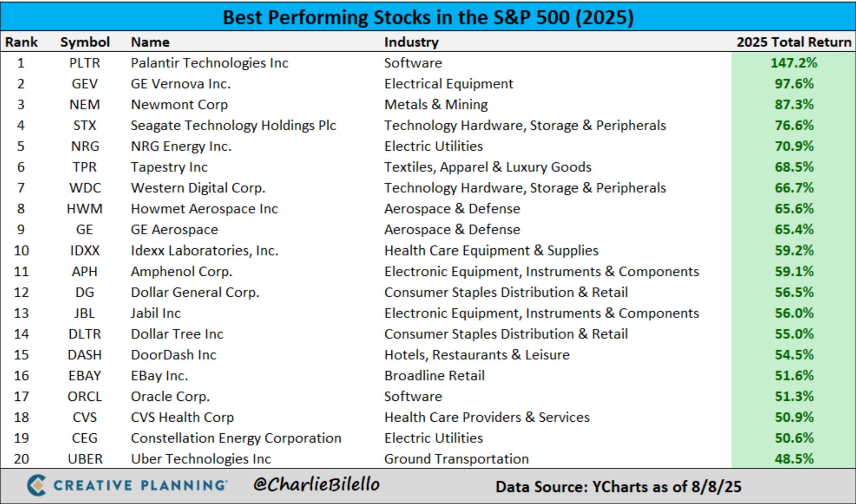Select the GE Vernova Inc. name
Image resolution: width=856 pixels, height=504 pixels.
[x=181, y=84]
